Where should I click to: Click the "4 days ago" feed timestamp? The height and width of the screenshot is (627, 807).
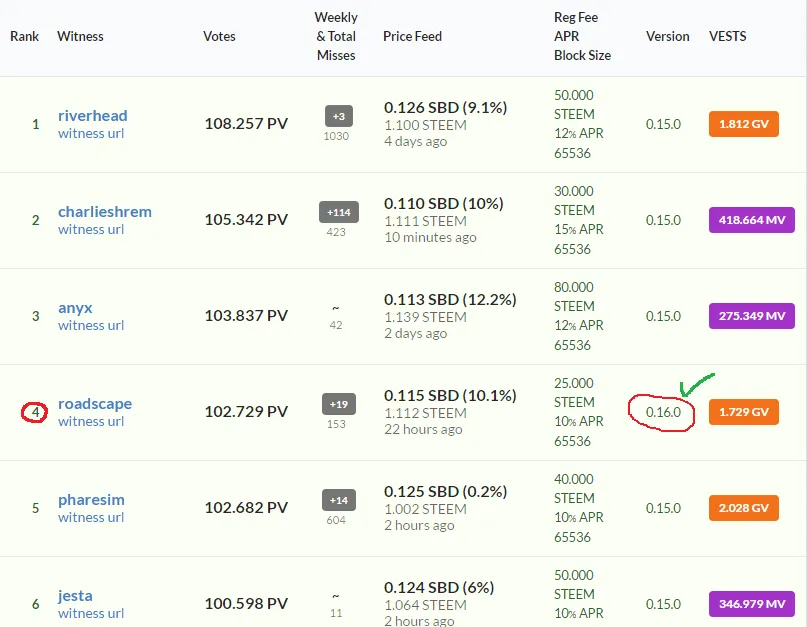(x=416, y=142)
